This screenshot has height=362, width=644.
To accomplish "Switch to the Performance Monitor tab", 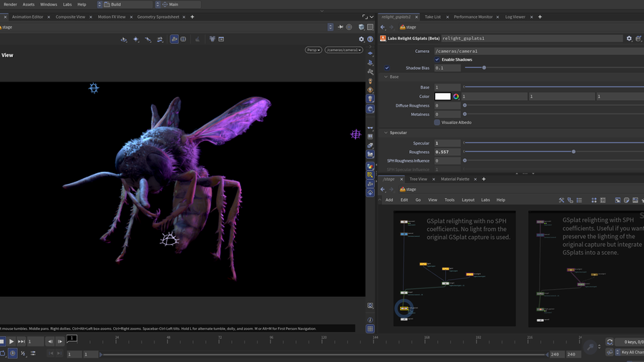I will pyautogui.click(x=473, y=17).
